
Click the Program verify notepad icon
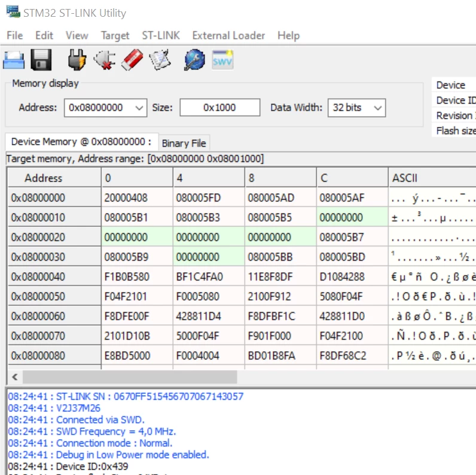160,60
